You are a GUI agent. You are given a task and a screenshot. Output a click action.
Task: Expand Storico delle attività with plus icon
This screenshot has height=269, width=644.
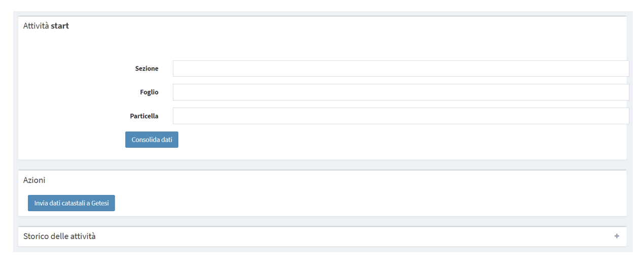coord(617,236)
